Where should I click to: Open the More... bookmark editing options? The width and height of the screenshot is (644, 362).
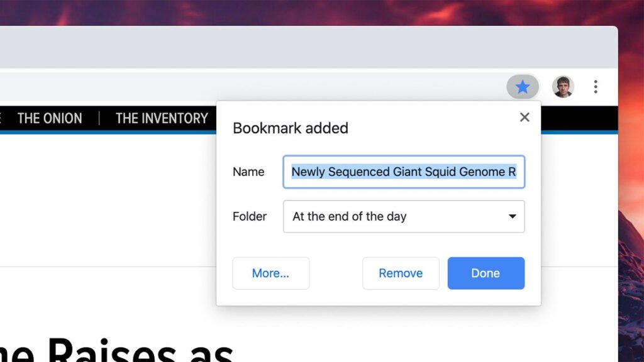coord(270,273)
